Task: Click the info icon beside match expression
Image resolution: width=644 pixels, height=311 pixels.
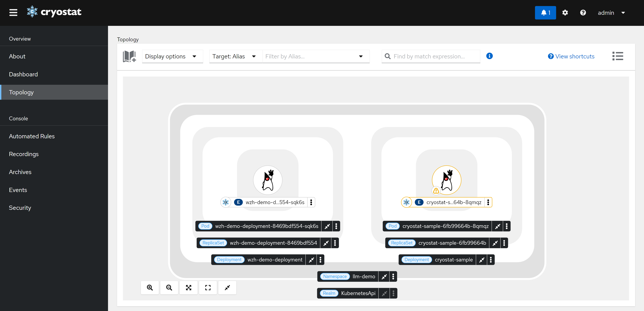Action: (x=489, y=56)
